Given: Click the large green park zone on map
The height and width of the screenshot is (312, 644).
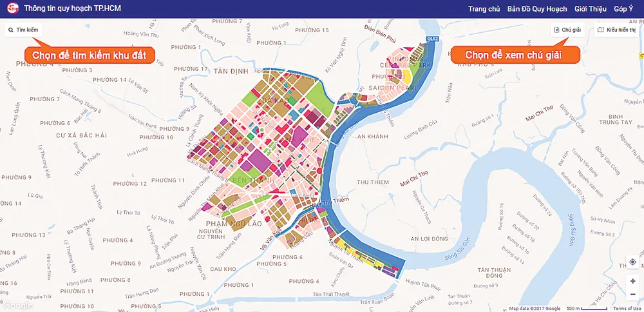Looking at the screenshot, I should pyautogui.click(x=311, y=97).
